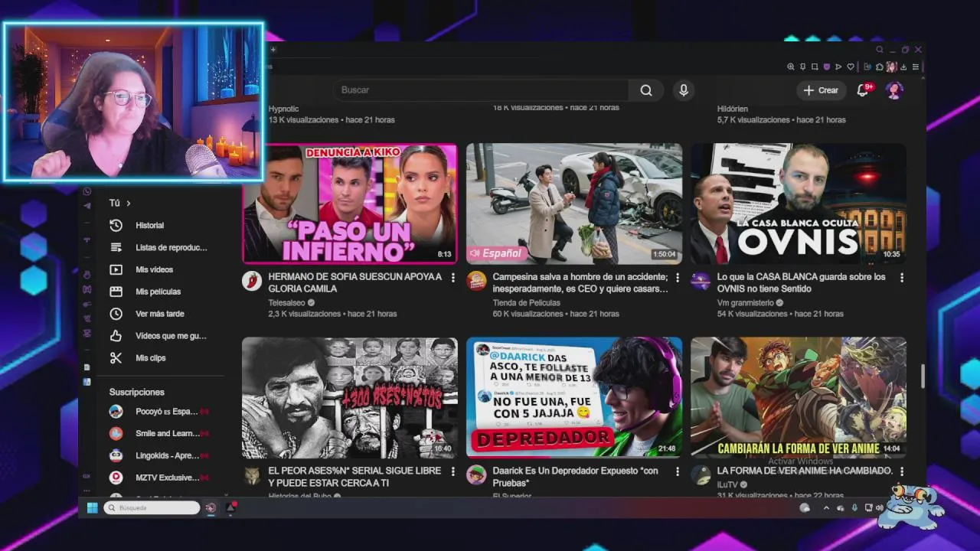980x551 pixels.
Task: Open ILuTV channel avatar
Action: pyautogui.click(x=701, y=475)
